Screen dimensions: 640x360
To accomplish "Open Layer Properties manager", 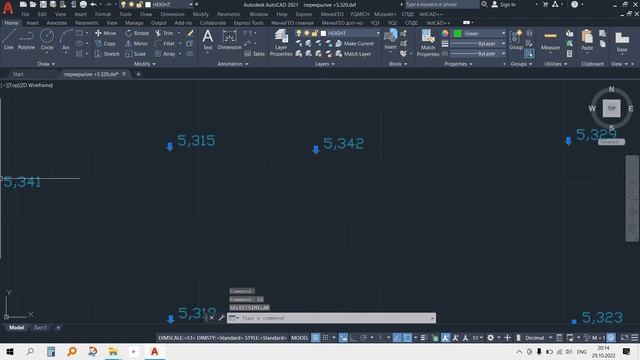I will (x=281, y=42).
